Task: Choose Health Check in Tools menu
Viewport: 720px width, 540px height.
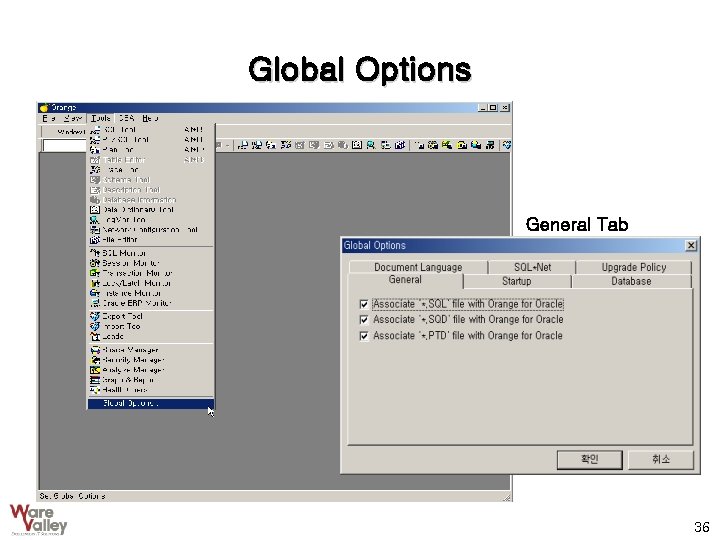Action: click(151, 390)
